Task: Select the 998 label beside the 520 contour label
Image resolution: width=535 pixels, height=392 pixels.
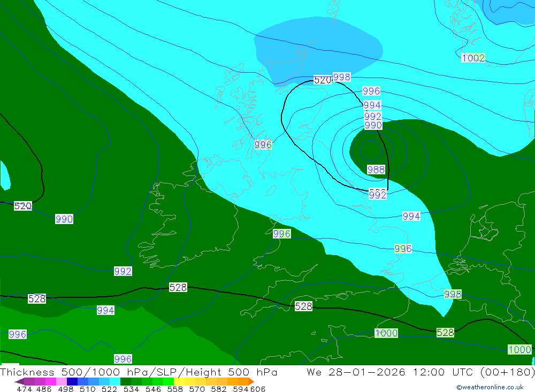Action: [x=341, y=77]
